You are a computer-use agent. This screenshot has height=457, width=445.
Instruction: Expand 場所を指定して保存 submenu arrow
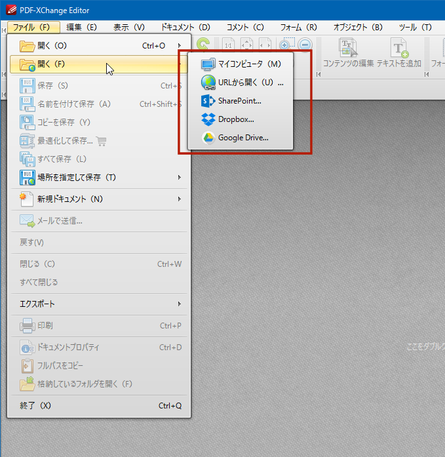coord(179,177)
